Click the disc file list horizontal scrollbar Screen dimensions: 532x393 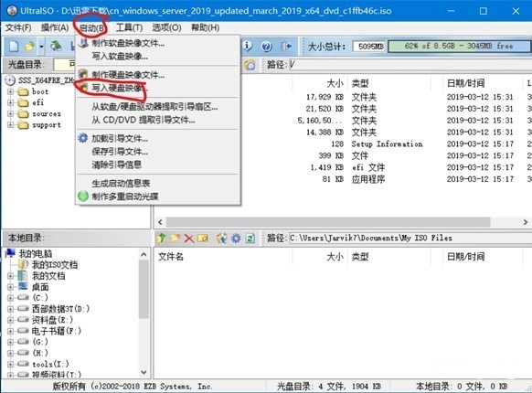point(328,222)
